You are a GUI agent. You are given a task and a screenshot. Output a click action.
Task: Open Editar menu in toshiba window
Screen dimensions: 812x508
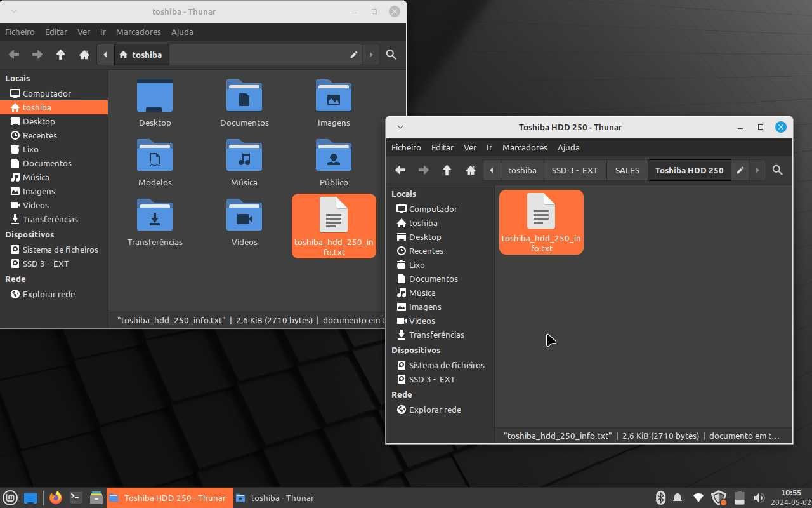[56, 32]
